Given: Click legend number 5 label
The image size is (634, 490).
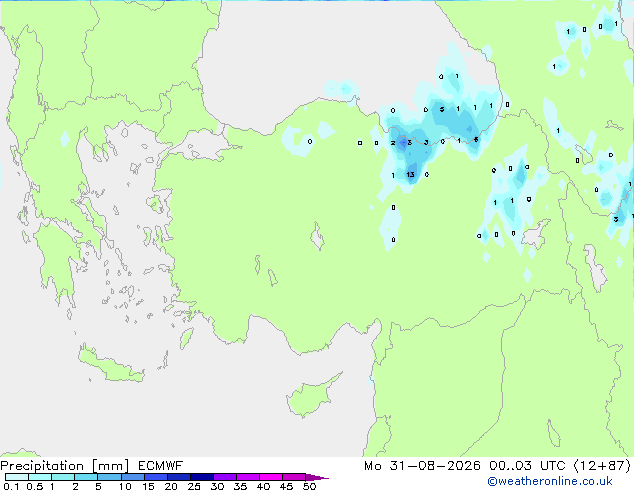Looking at the screenshot, I should (98, 486).
